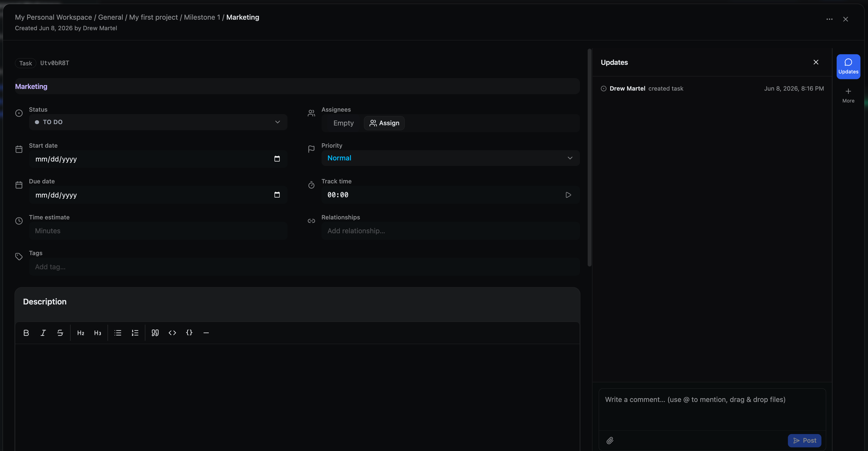Screen dimensions: 868x451
Task: Click the Marketing task title field
Action: pyautogui.click(x=297, y=86)
